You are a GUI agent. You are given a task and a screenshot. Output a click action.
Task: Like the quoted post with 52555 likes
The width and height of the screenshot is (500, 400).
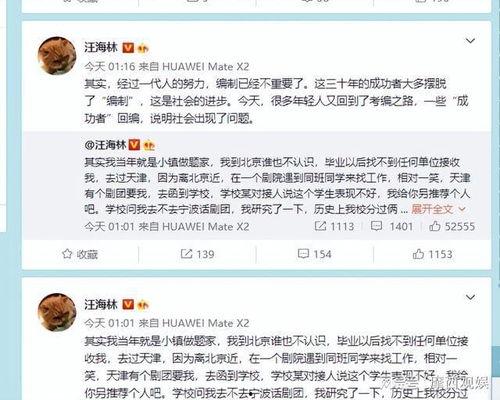point(452,226)
